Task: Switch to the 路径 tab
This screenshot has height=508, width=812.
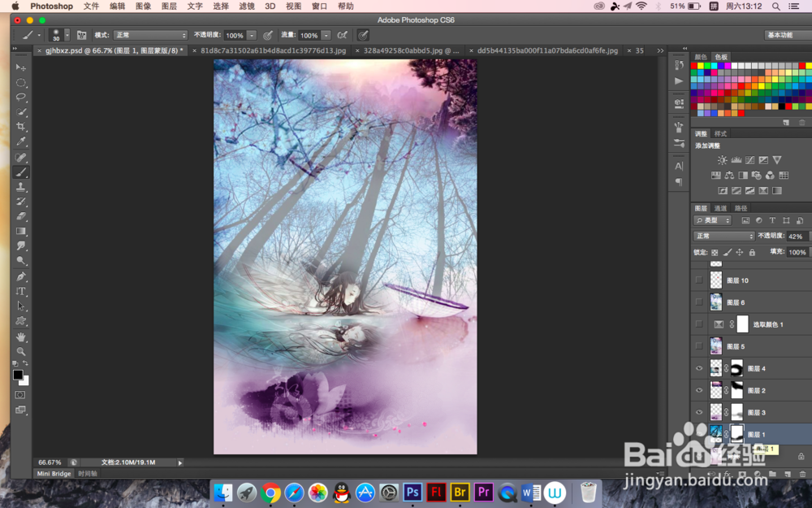Action: point(741,208)
